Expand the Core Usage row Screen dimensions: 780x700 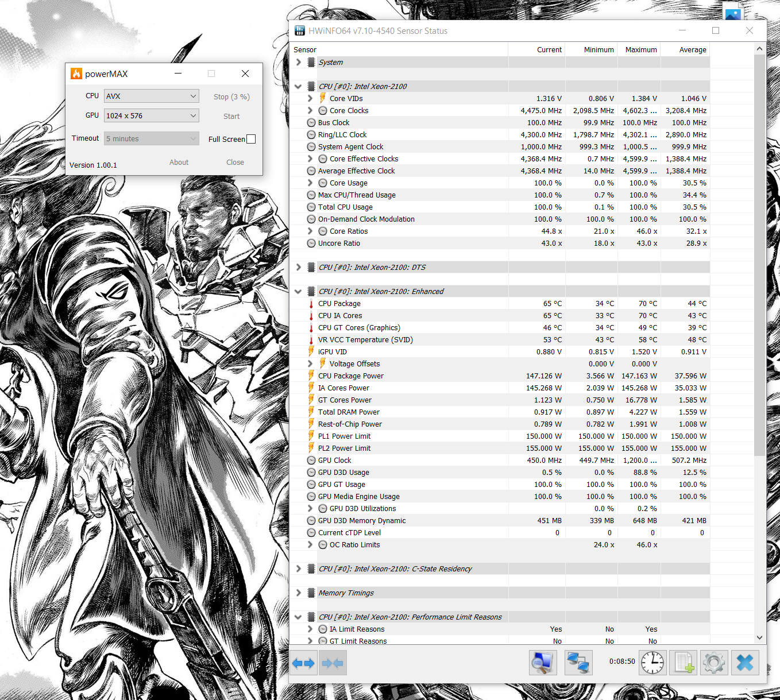click(x=310, y=183)
